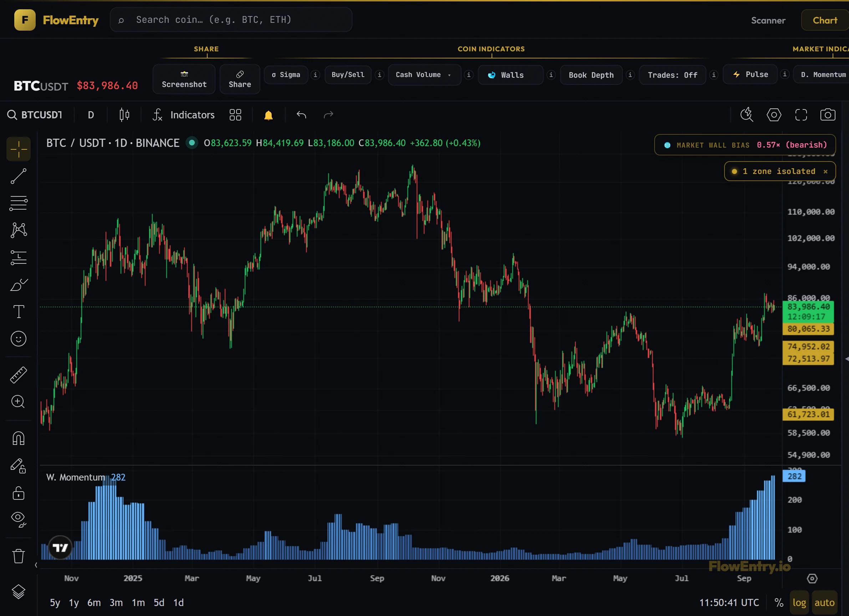Image resolution: width=849 pixels, height=616 pixels.
Task: Toggle lock all drawings
Action: point(18,493)
